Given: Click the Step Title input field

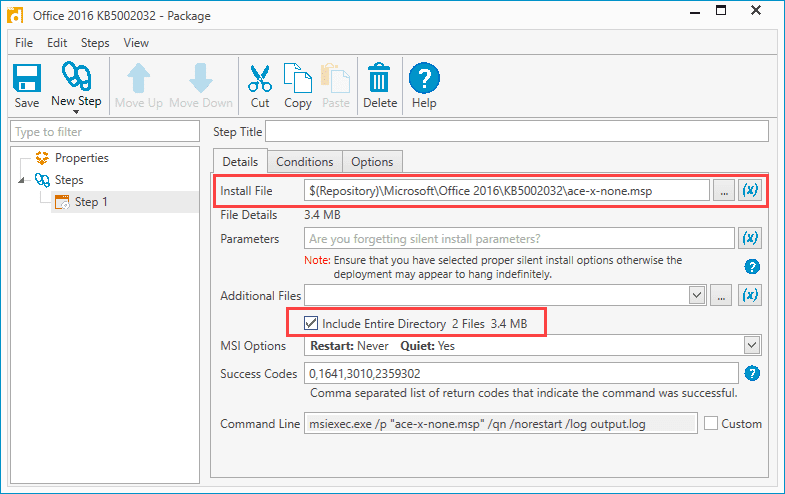Looking at the screenshot, I should (x=517, y=131).
